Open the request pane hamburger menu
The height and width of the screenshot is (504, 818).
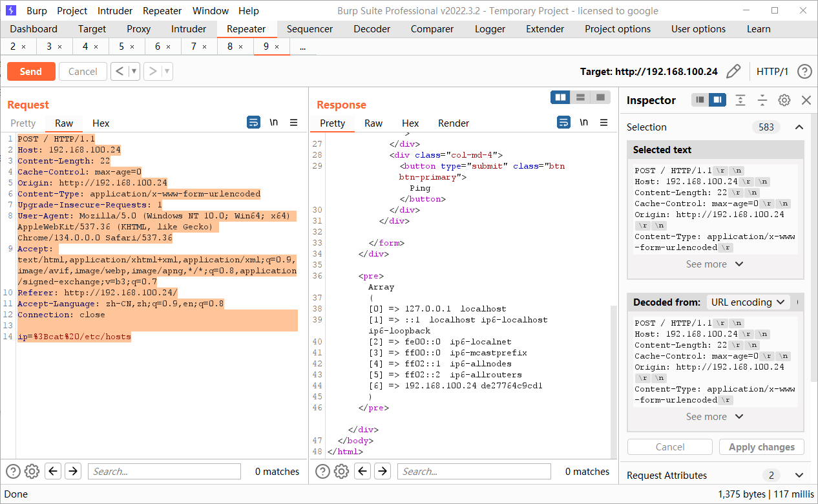coord(293,123)
